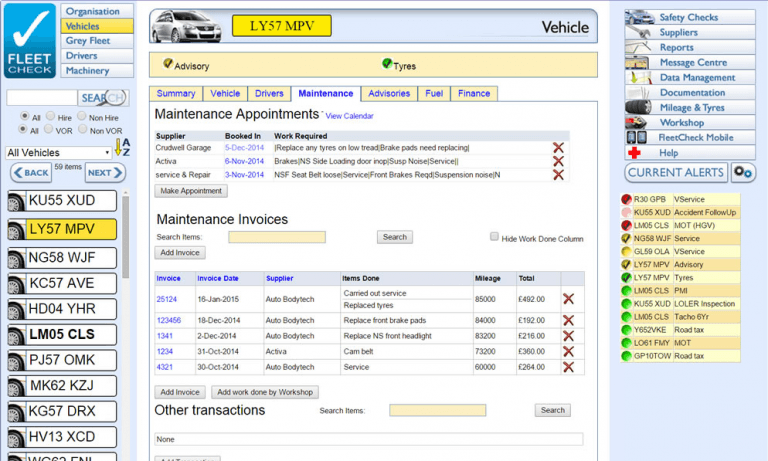
Task: Open Organisation menu item
Action: [97, 11]
